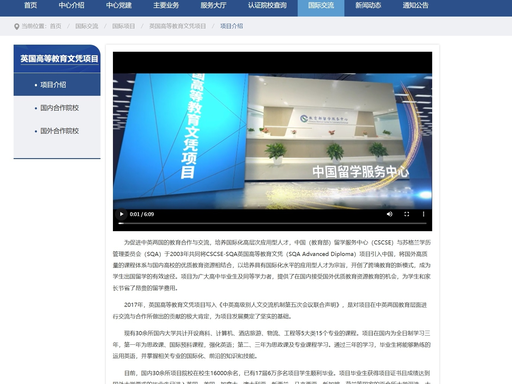
Task: Go to 国际交流 in the breadcrumb
Action: (87, 26)
